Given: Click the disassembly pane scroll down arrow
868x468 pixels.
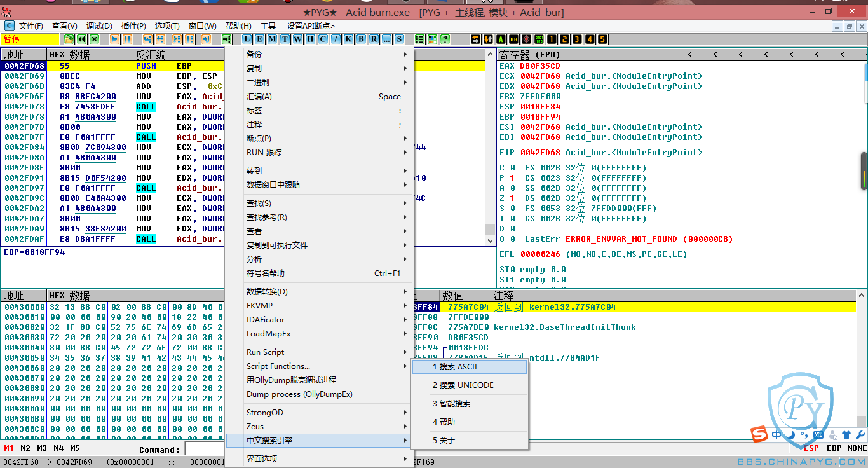Looking at the screenshot, I should (x=490, y=241).
